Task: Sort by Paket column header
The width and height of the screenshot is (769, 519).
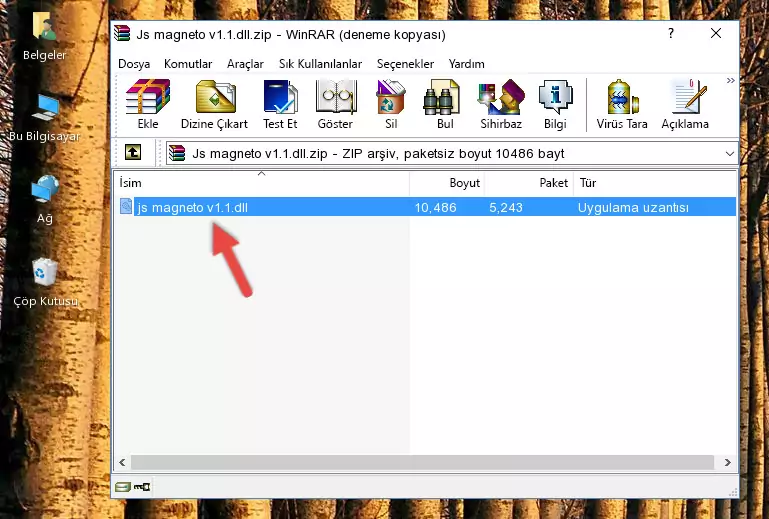Action: (529, 182)
